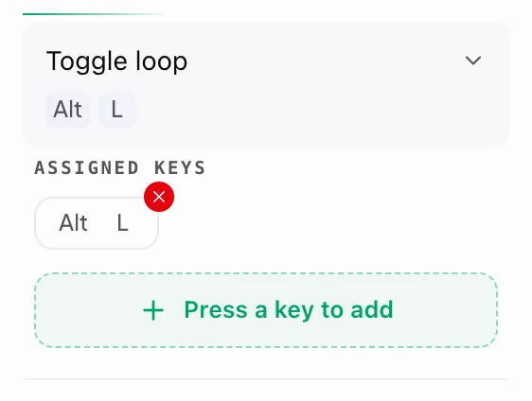The width and height of the screenshot is (532, 401).
Task: Click the plus icon to add key
Action: tap(153, 310)
